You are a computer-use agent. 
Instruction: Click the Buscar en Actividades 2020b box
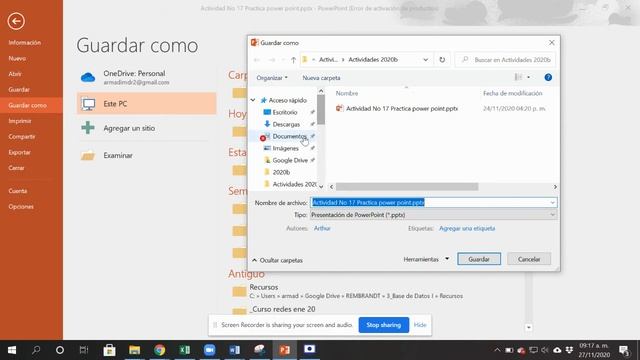505,60
